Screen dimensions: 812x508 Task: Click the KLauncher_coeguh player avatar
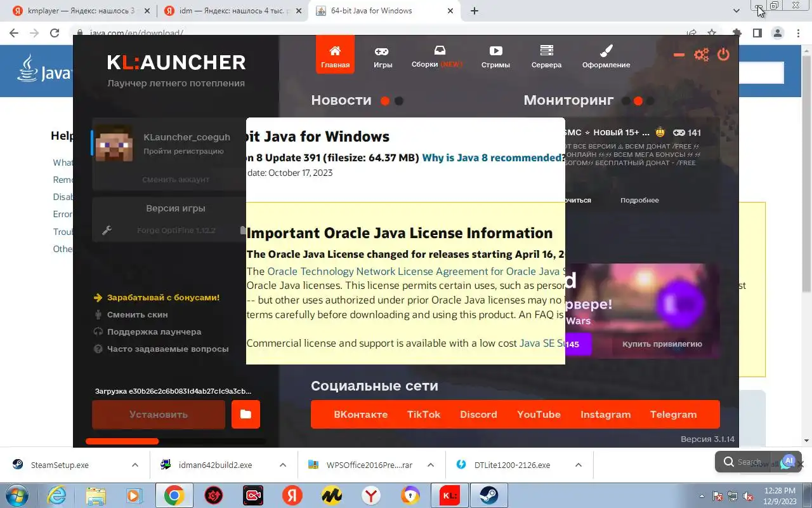(114, 144)
